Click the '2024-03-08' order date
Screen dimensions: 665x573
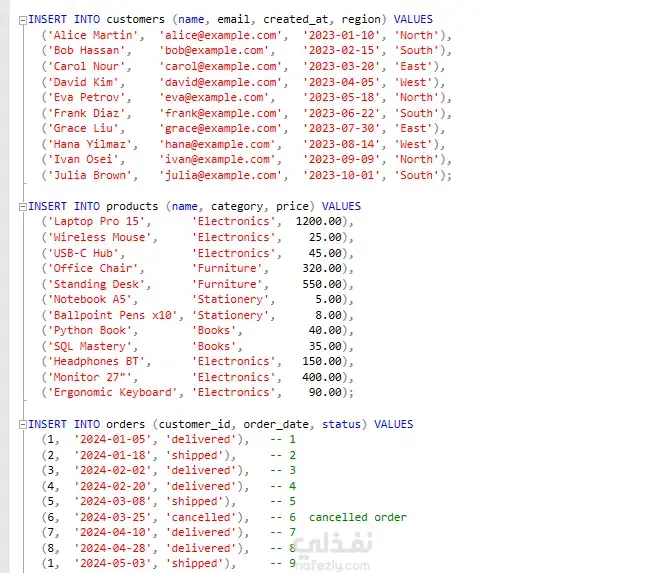pos(112,501)
